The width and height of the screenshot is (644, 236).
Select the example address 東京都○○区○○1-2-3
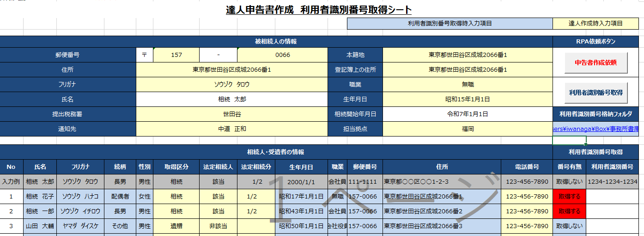(442, 182)
